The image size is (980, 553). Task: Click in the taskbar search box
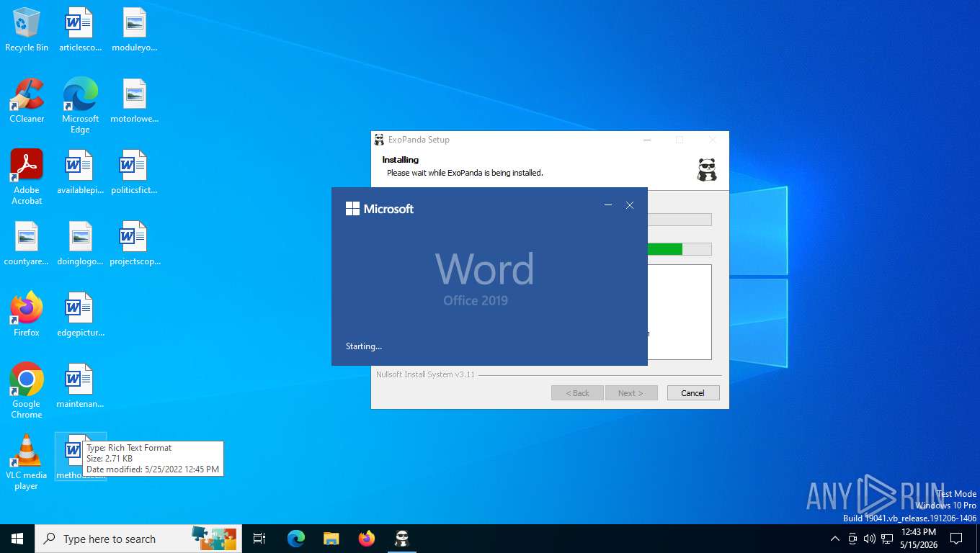[x=138, y=539]
